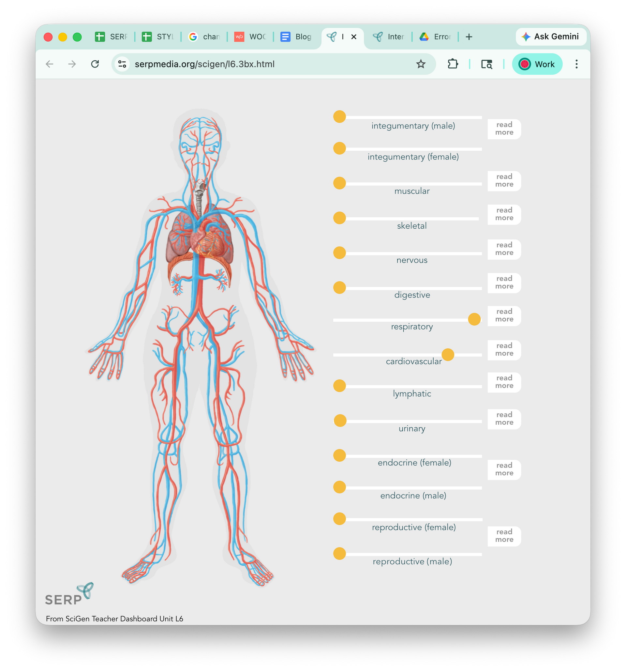The height and width of the screenshot is (672, 626).
Task: Click the bookmark star icon
Action: pyautogui.click(x=421, y=64)
